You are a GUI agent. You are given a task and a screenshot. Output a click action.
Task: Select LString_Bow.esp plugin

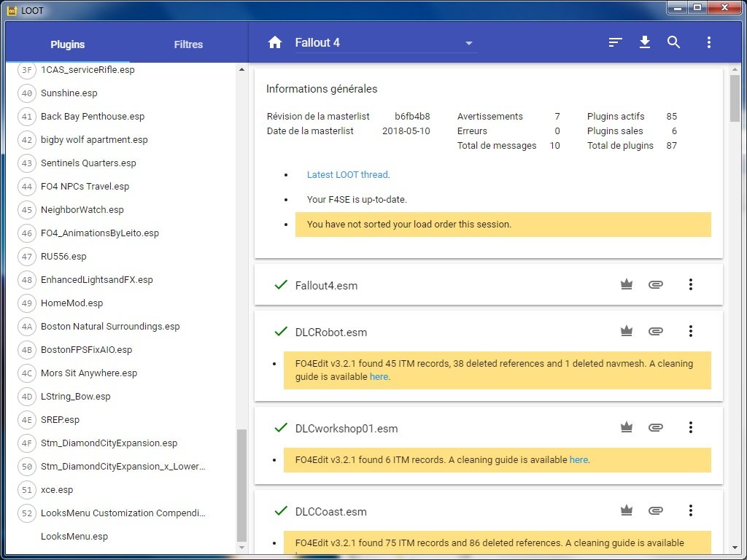point(76,397)
